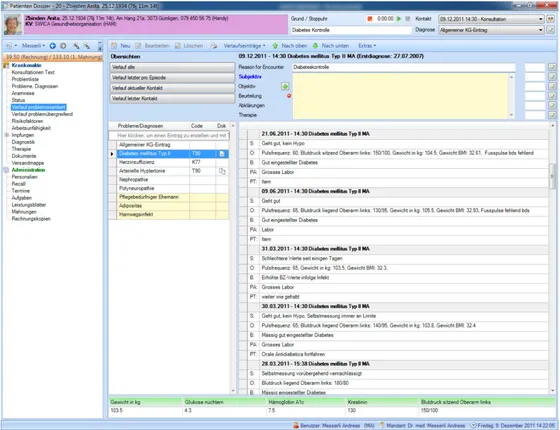Click copy icon in Arterielle Hypertonie row
560x430 pixels.
tap(222, 171)
